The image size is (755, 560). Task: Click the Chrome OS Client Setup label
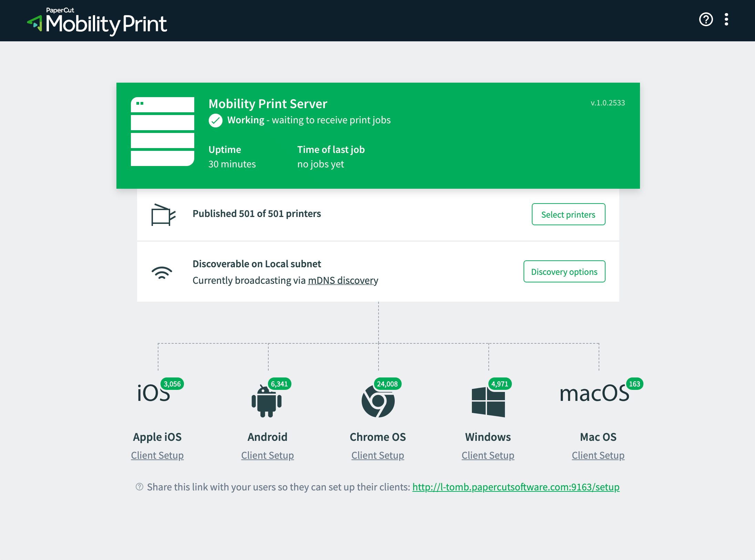(x=377, y=455)
